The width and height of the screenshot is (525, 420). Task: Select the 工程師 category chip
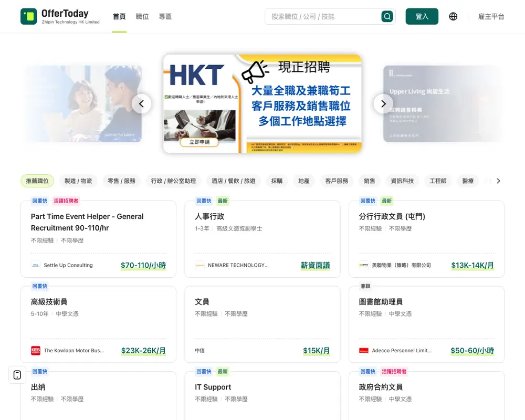(438, 181)
